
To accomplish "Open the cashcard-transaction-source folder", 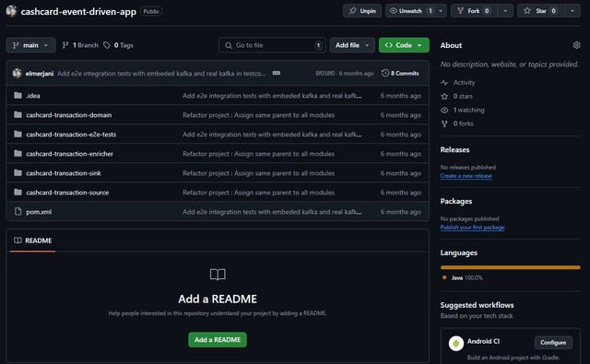I will coord(67,193).
